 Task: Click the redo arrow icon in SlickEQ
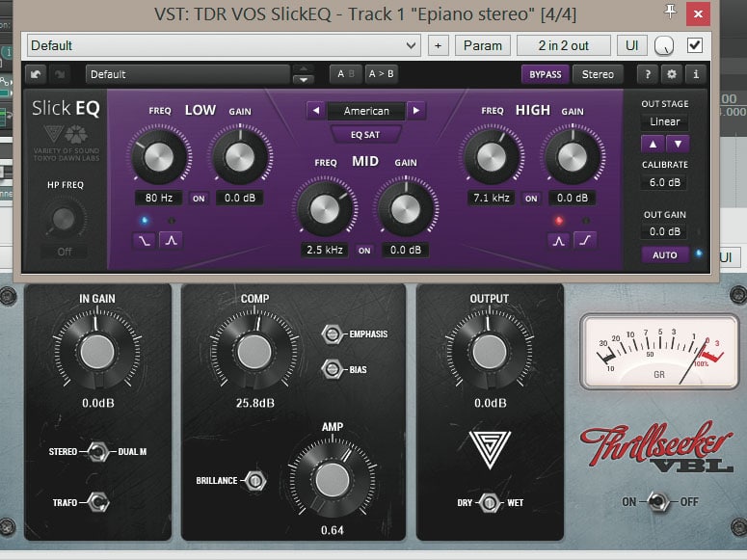click(x=60, y=74)
